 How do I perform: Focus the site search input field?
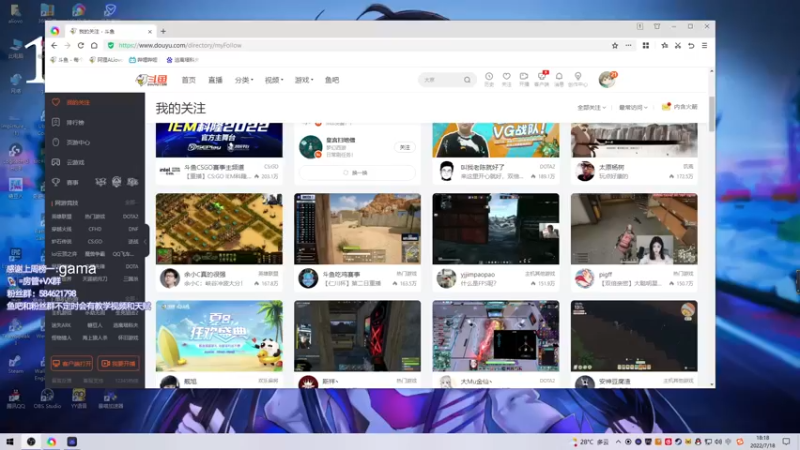tap(442, 80)
